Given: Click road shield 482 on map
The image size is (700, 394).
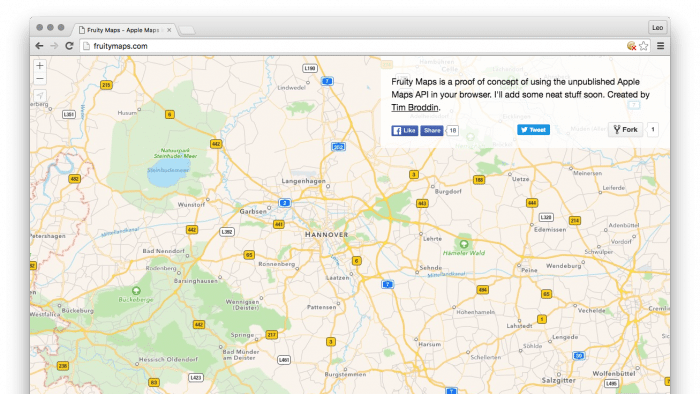Looking at the screenshot, I should coord(75,179).
